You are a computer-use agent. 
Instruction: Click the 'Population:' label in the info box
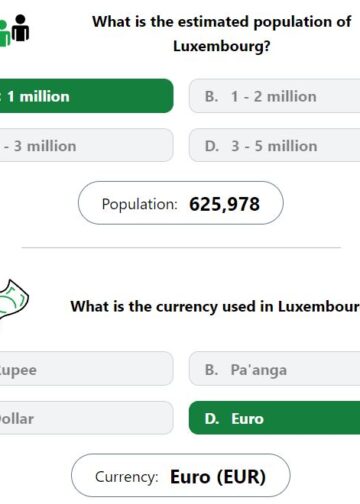pos(140,204)
